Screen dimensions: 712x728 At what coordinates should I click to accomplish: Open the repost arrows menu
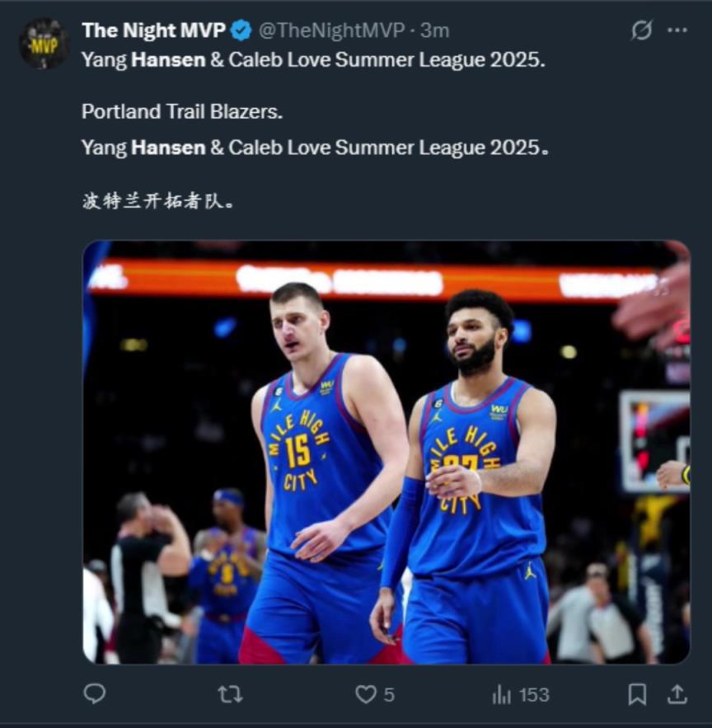click(x=230, y=694)
